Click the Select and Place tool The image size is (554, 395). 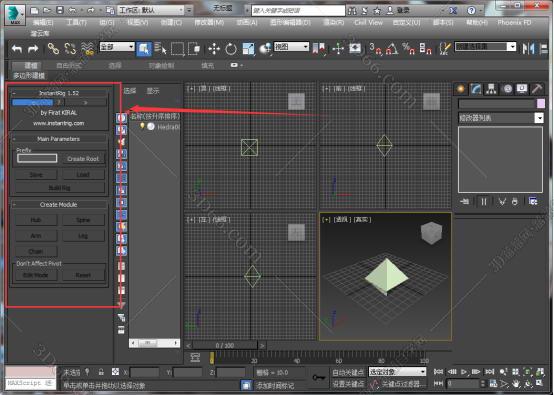click(x=265, y=48)
